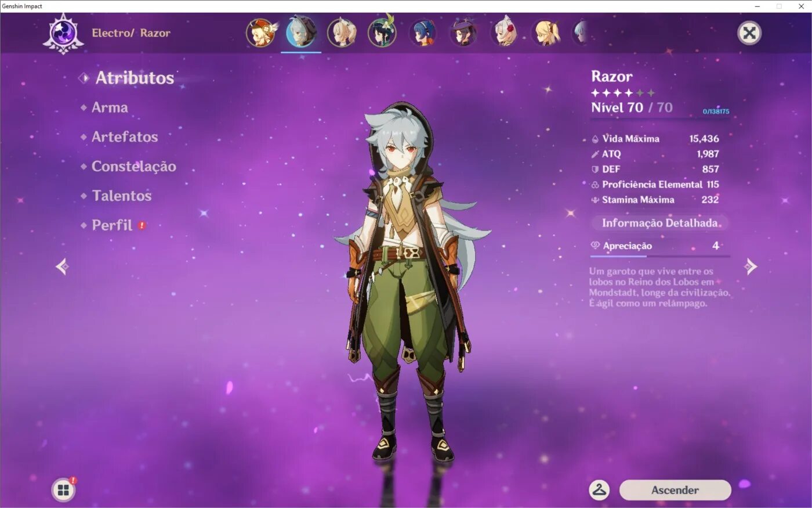812x508 pixels.
Task: Open the Talentos menu item
Action: [x=121, y=196]
